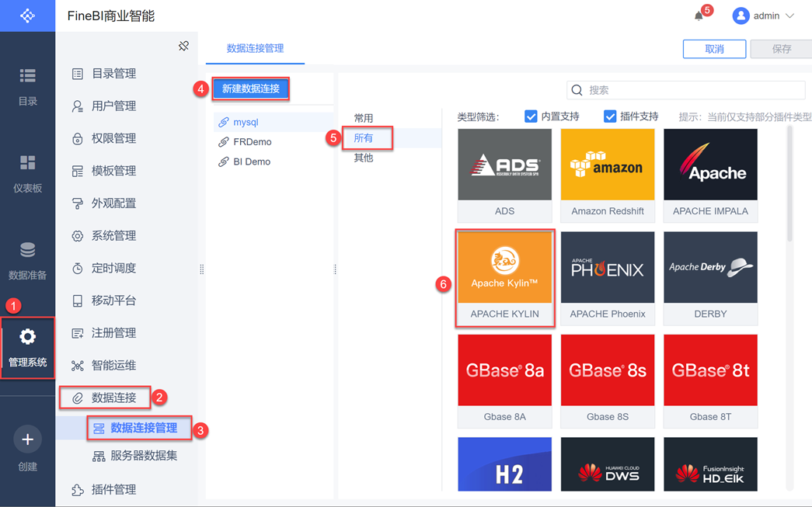812x507 pixels.
Task: Click the 创建 plus icon
Action: (x=27, y=439)
